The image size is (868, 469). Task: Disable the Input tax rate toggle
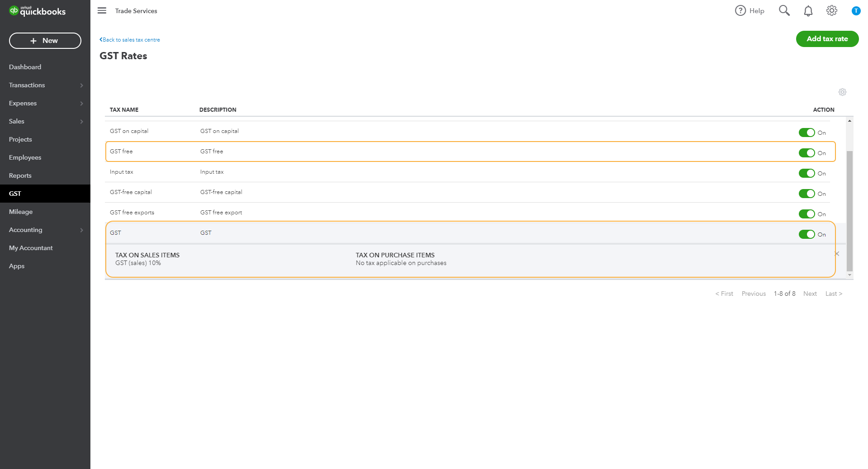click(807, 173)
